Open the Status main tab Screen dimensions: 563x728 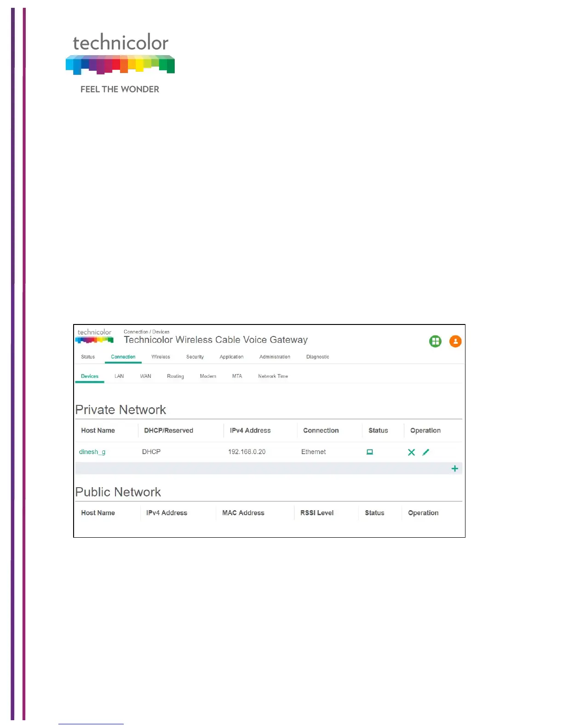pos(88,357)
